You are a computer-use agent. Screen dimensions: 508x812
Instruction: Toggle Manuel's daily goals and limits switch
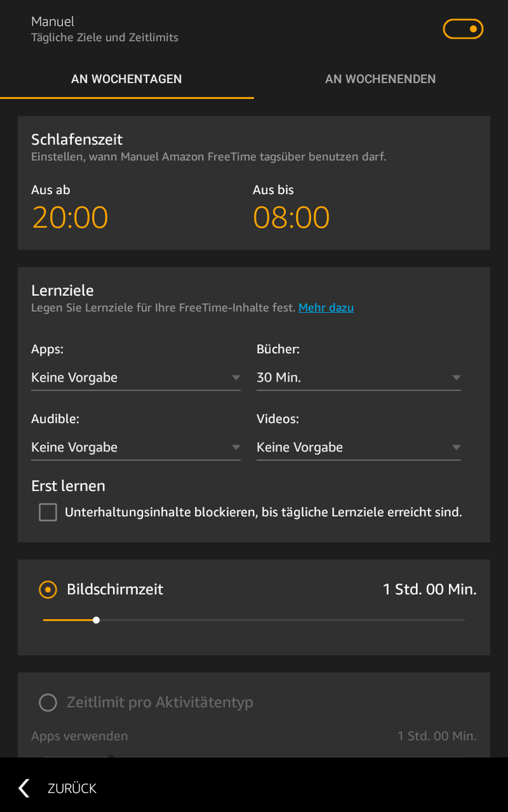pyautogui.click(x=463, y=29)
